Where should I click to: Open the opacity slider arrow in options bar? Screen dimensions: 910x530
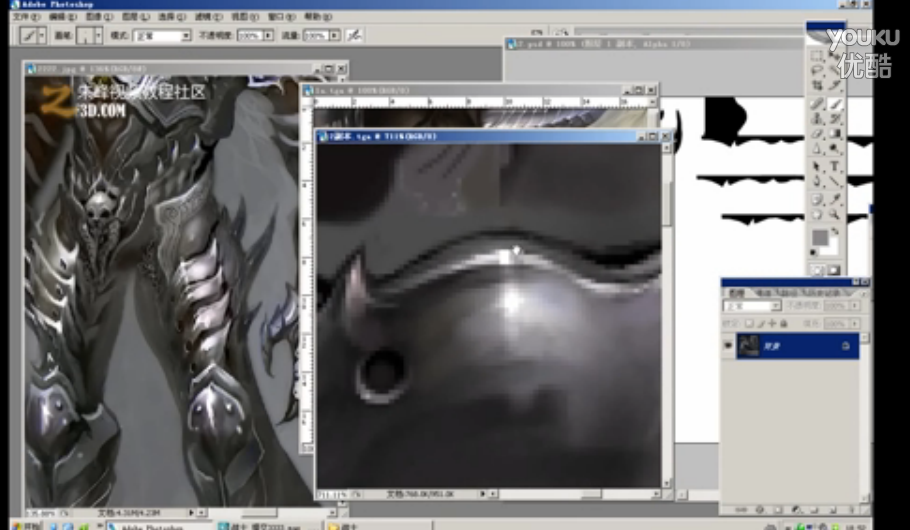[268, 35]
